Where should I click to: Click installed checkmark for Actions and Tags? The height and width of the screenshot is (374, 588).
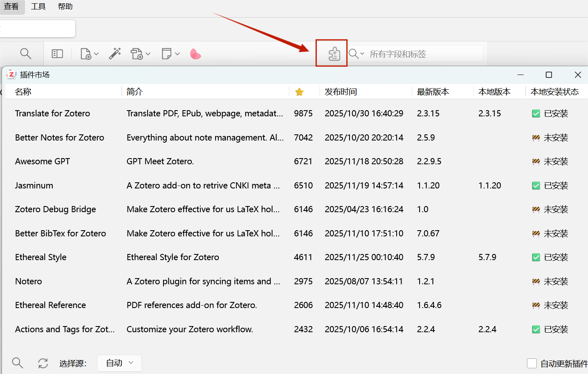(x=536, y=329)
